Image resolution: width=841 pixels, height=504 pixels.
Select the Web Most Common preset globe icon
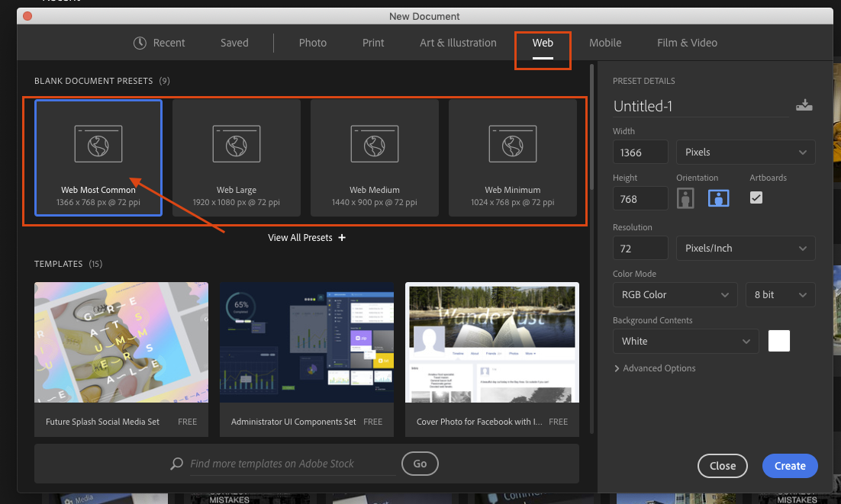click(98, 143)
